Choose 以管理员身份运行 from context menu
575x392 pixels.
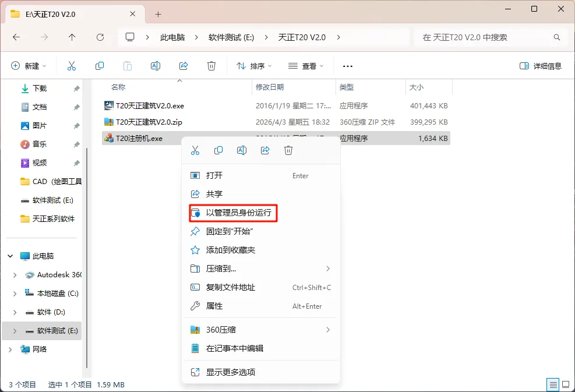pos(261,213)
